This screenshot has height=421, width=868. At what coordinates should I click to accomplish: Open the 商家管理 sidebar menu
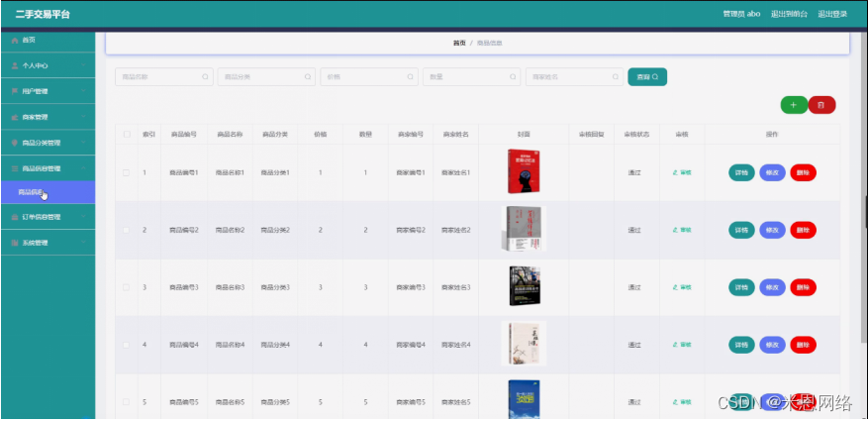[48, 118]
